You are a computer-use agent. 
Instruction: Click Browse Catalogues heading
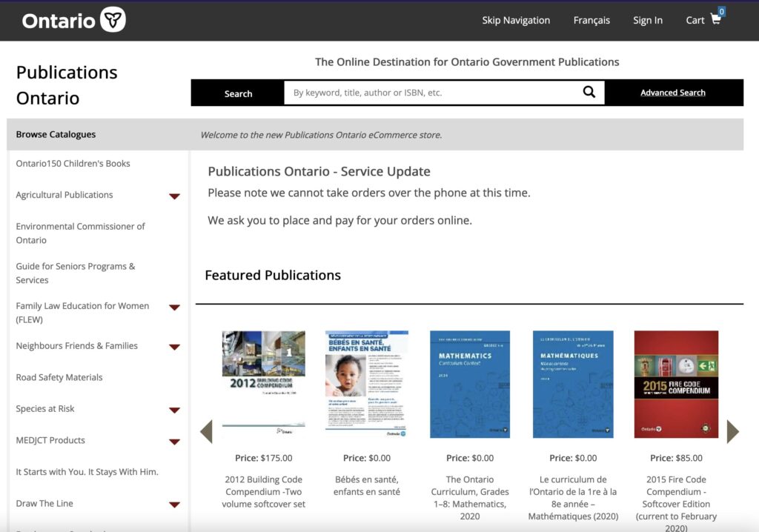point(56,134)
